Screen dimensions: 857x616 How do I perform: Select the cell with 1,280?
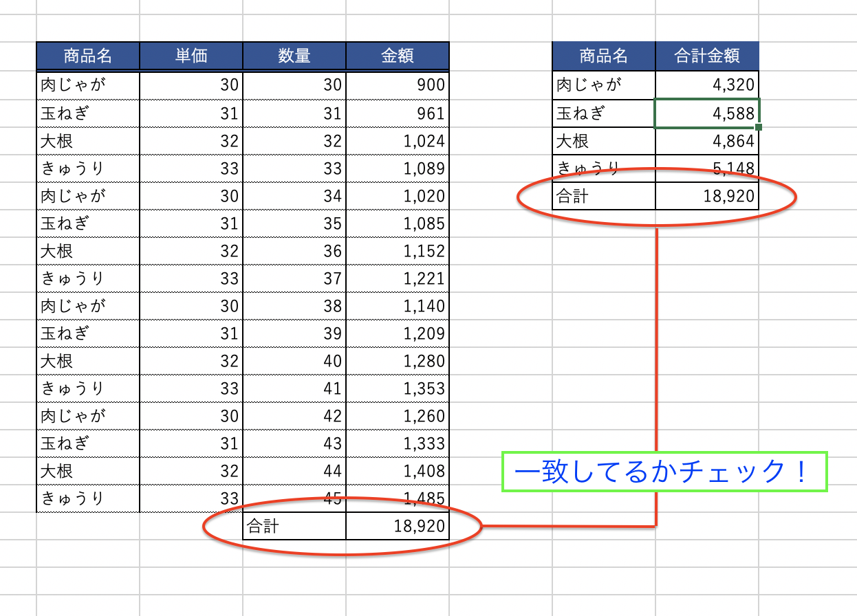tap(398, 361)
